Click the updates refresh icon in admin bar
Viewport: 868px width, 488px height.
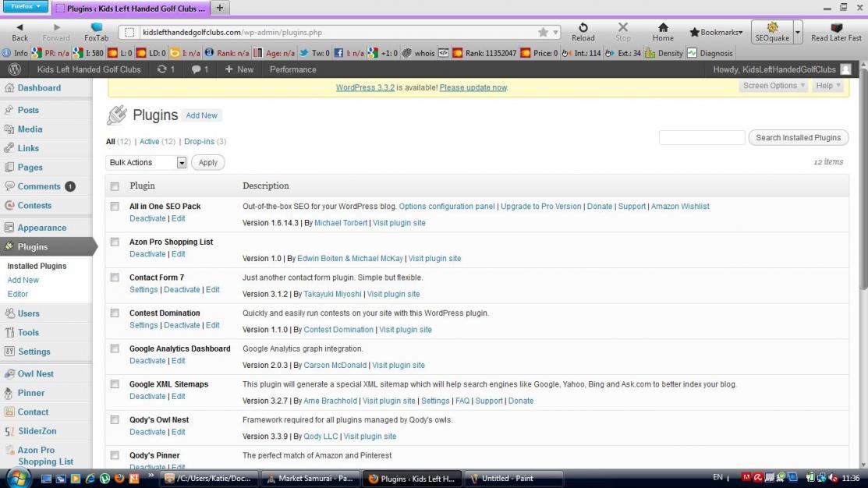161,69
